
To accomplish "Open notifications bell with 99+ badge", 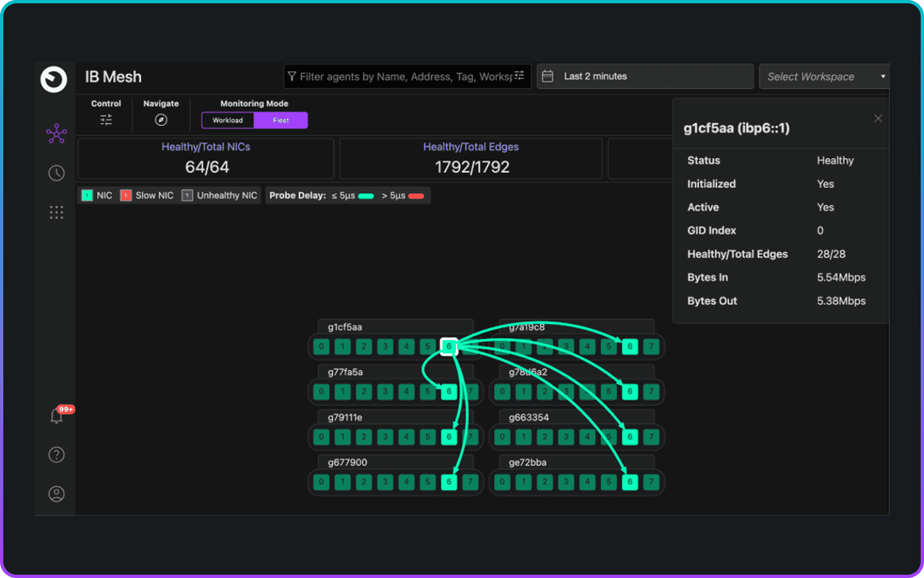I will point(57,415).
